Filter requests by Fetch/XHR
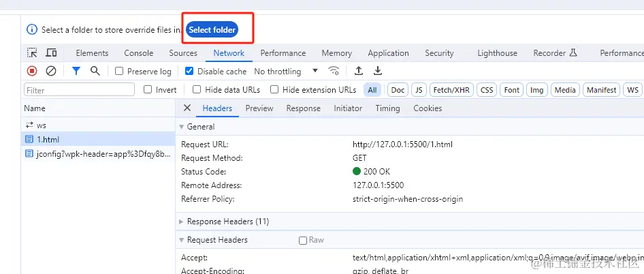 [451, 90]
